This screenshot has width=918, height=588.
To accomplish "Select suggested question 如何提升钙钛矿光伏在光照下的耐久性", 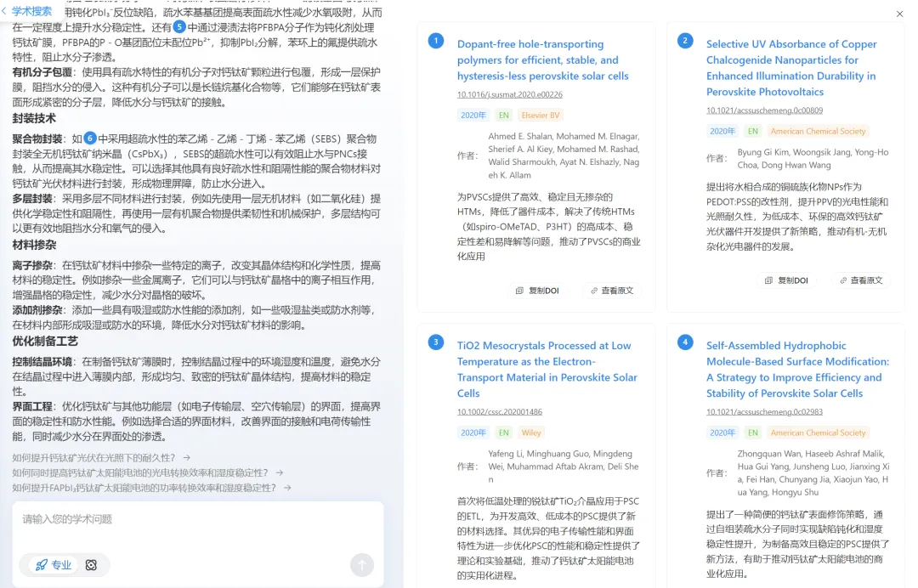I will click(101, 458).
